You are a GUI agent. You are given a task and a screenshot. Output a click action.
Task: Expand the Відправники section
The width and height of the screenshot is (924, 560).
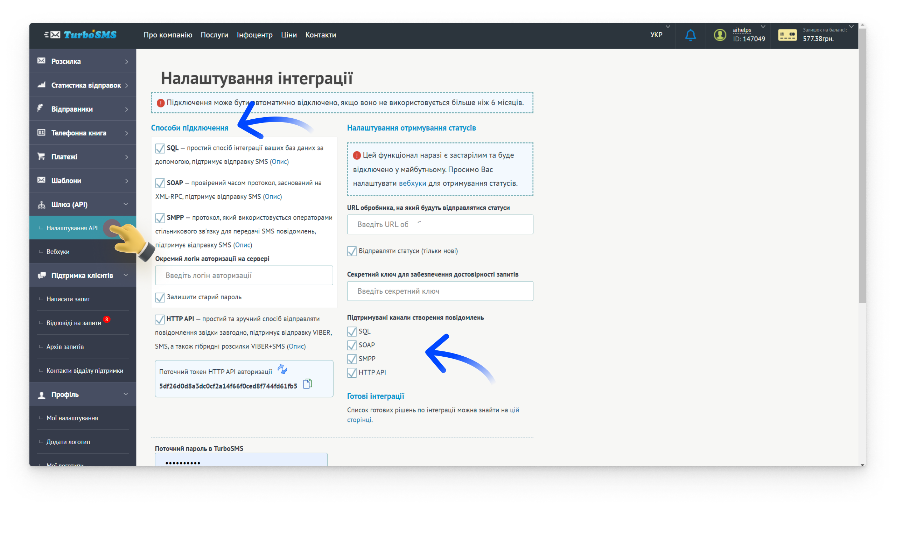pos(127,110)
